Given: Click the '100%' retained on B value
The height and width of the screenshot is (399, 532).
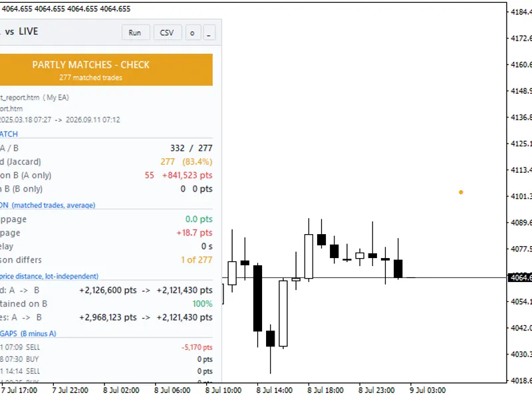Looking at the screenshot, I should point(202,304).
